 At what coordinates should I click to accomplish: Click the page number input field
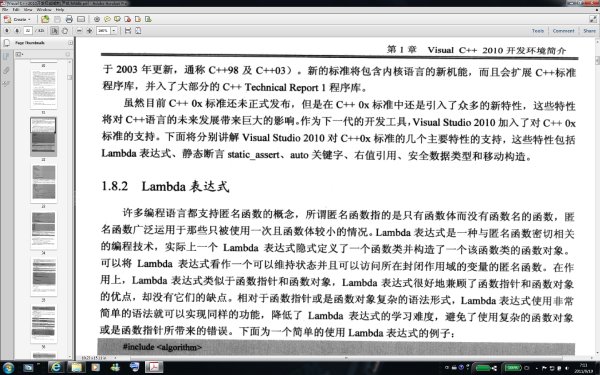tap(28, 31)
